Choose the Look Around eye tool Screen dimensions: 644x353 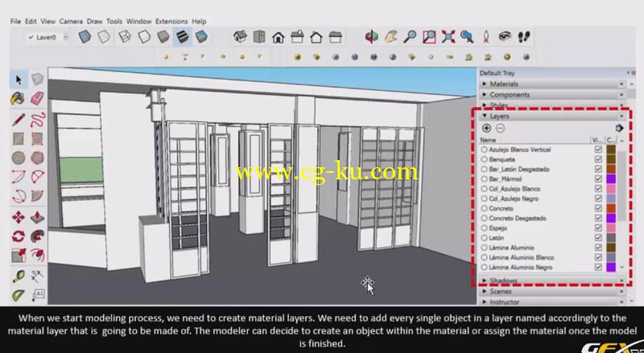click(x=505, y=37)
